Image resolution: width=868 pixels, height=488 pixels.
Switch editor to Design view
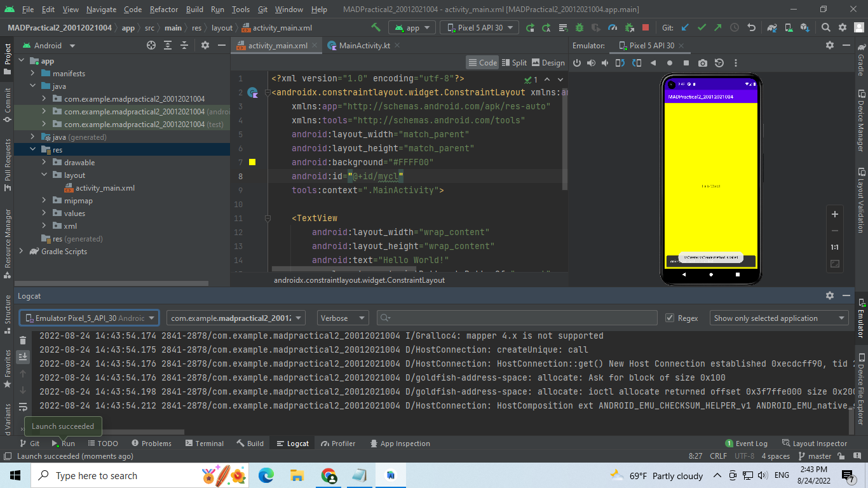[x=548, y=62]
